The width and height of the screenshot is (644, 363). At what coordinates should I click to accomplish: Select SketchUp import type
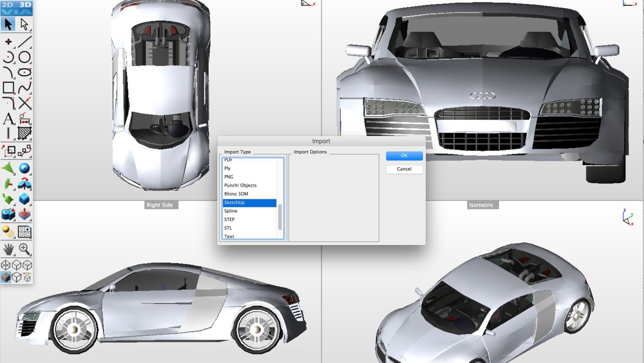(x=249, y=203)
